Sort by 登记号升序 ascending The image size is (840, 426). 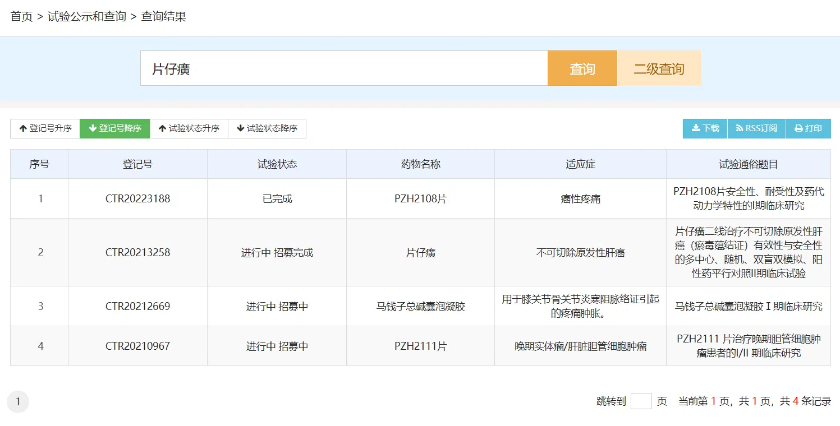[45, 129]
